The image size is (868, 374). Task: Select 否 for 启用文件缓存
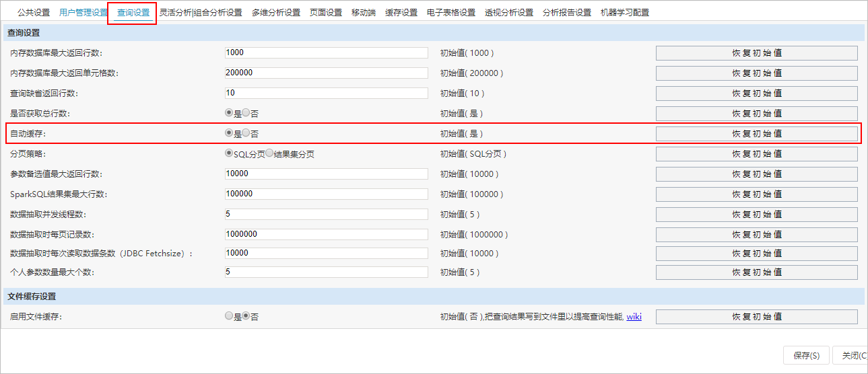[246, 316]
